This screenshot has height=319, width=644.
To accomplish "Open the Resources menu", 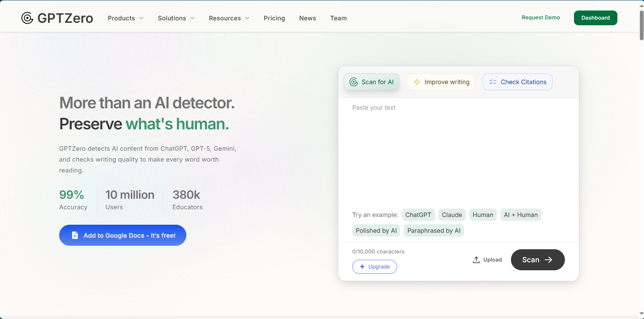I will click(x=229, y=18).
